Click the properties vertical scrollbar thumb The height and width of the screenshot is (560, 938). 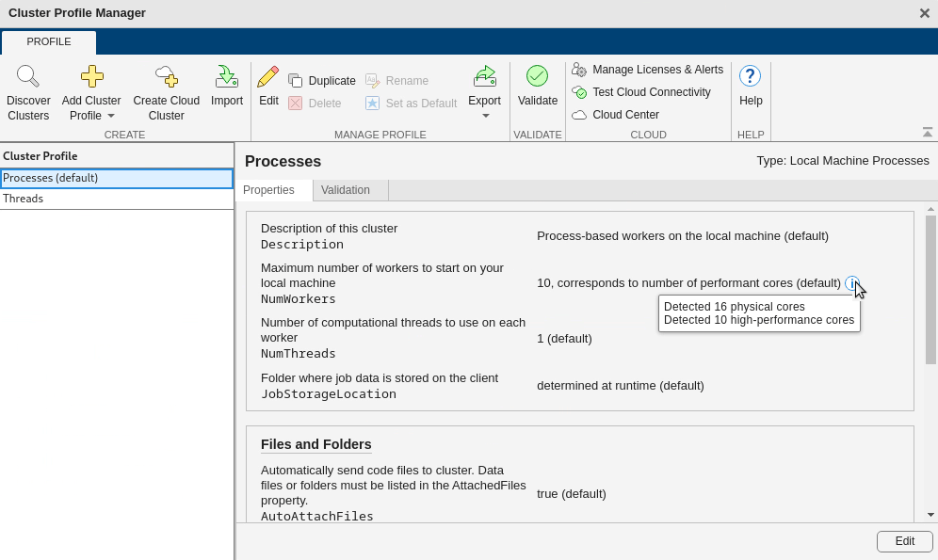[930, 290]
